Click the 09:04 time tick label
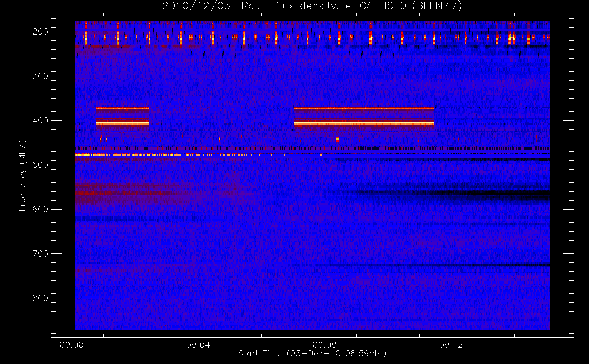Screen dimensions: 589x364 pyautogui.click(x=198, y=345)
